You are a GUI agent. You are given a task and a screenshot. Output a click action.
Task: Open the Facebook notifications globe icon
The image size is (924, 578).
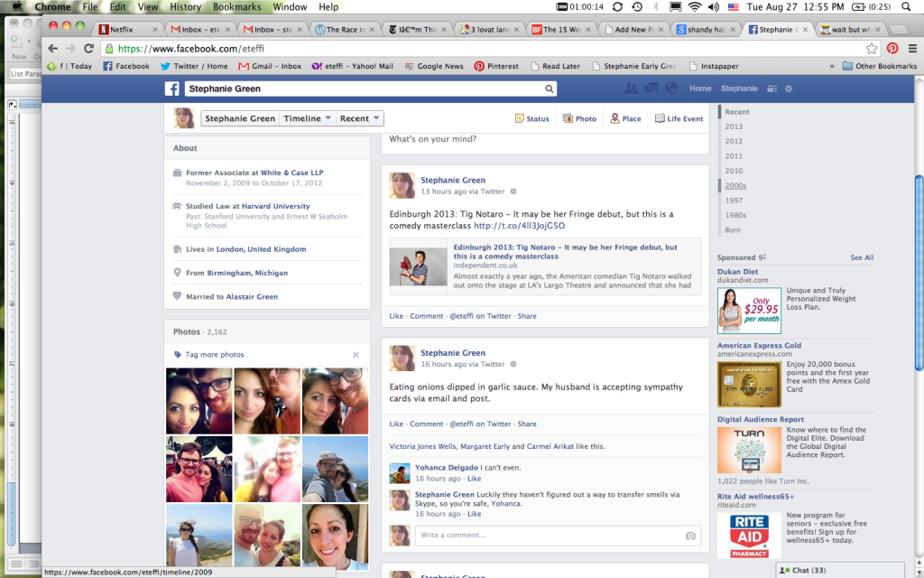tap(671, 89)
